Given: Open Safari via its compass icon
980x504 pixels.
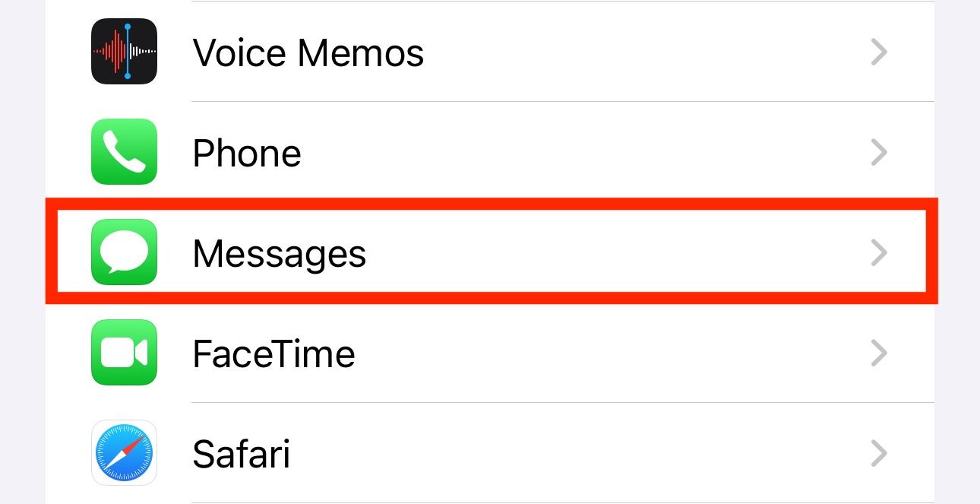Looking at the screenshot, I should pyautogui.click(x=124, y=453).
